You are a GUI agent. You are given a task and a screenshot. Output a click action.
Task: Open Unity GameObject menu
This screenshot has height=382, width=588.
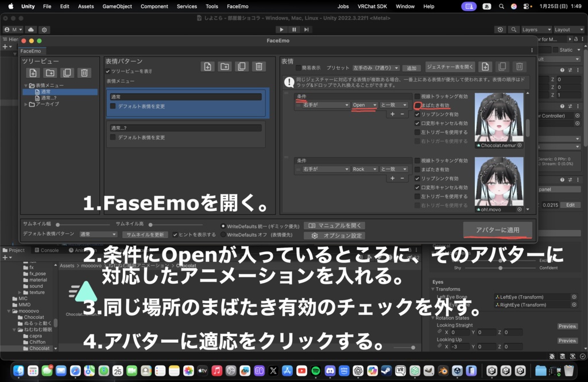(117, 6)
